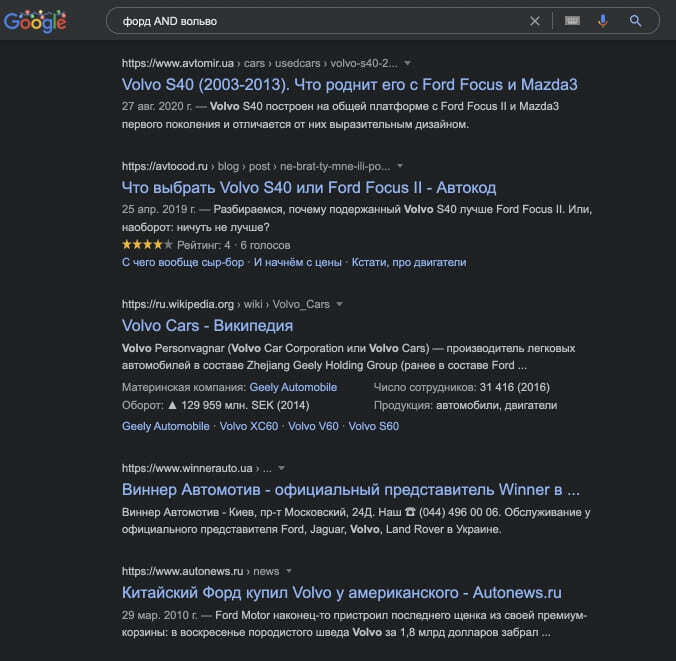Follow sitelink 'И начнём с цены'

tap(297, 262)
